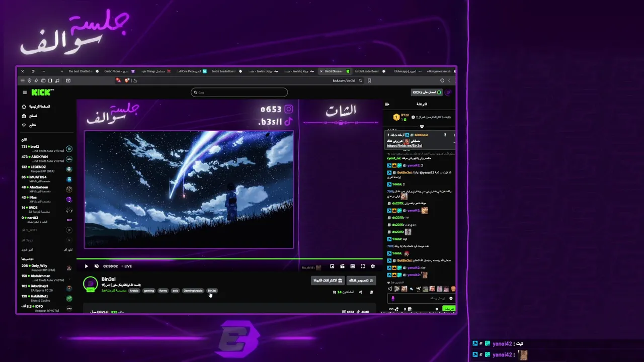Open the clip creation icon in player
Screen dimensions: 644x362
click(x=342, y=266)
